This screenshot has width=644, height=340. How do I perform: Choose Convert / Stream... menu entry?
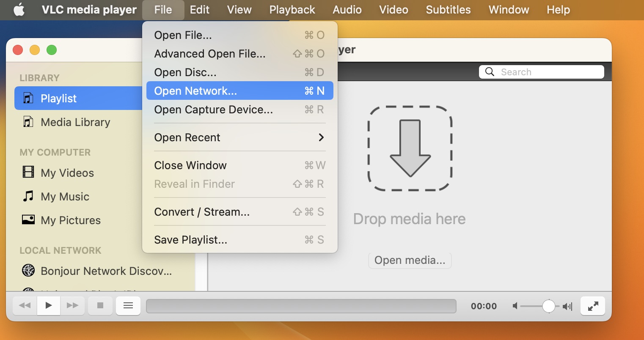coord(240,212)
